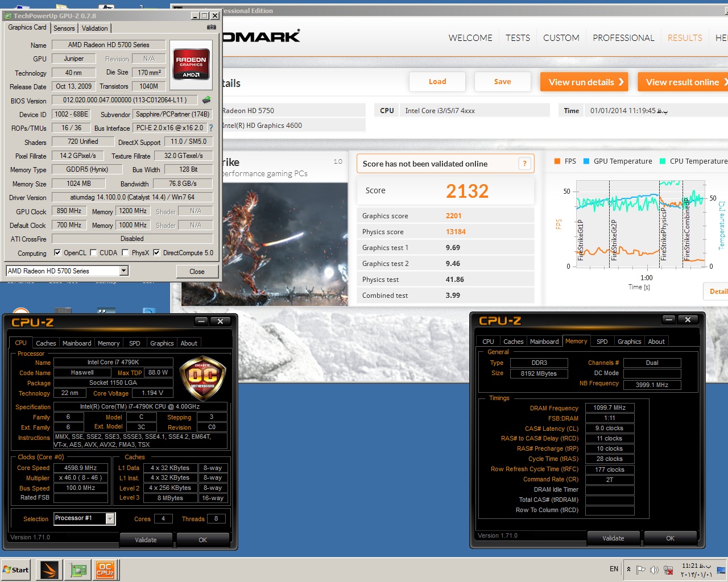The width and height of the screenshot is (728, 582).
Task: Open GPU-Z from the taskbar
Action: [78, 569]
